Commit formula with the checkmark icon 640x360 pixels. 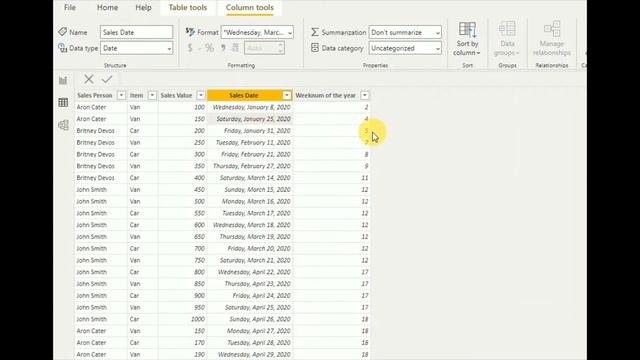[x=107, y=79]
